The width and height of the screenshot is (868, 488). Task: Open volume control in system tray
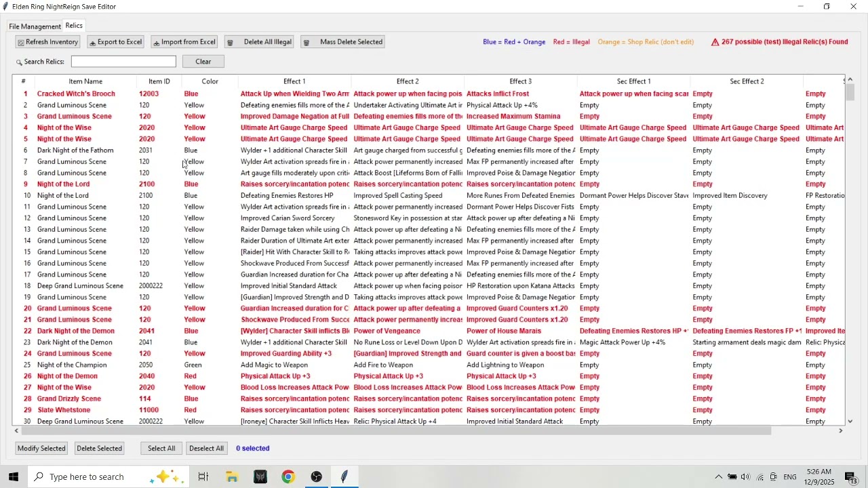point(746,477)
